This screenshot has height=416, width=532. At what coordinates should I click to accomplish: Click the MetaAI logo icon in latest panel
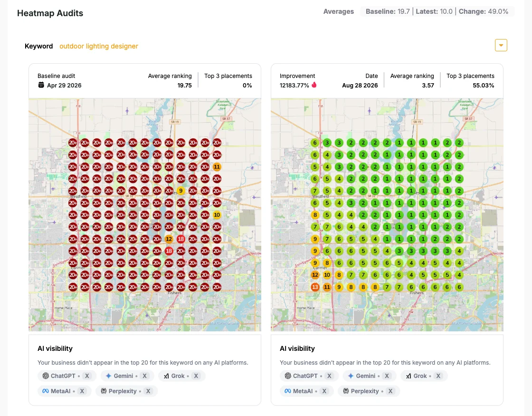tap(288, 391)
